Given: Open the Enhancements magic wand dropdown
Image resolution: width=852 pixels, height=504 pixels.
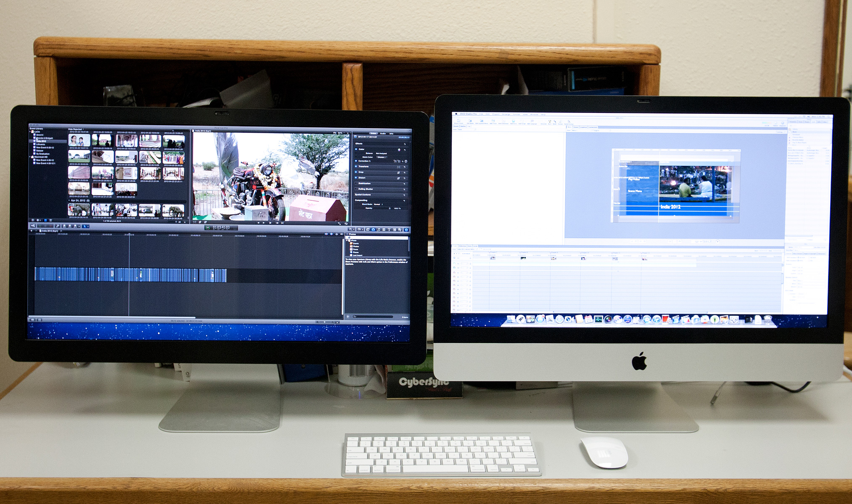Looking at the screenshot, I should pos(351,230).
